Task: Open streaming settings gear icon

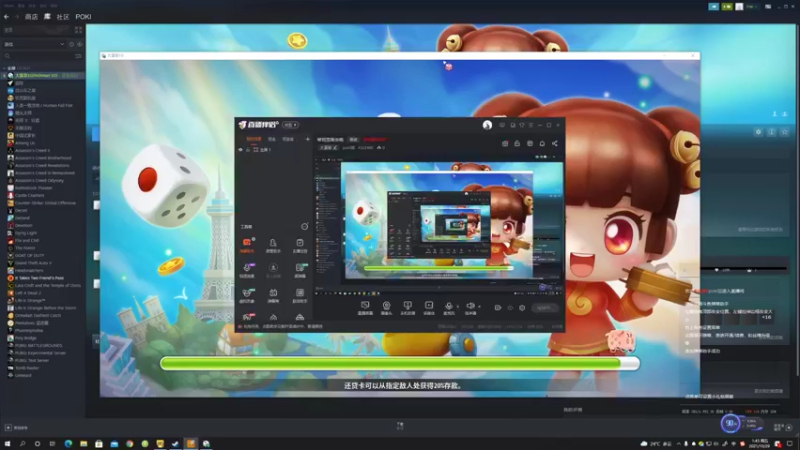Action: coord(522,308)
